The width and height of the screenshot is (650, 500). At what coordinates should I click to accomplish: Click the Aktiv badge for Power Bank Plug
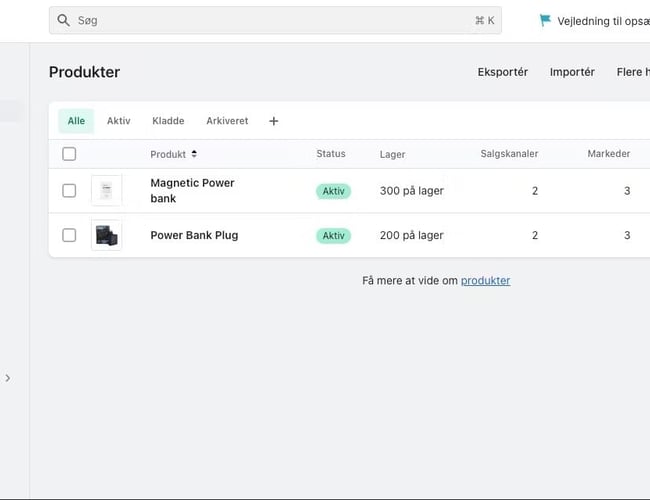(333, 236)
